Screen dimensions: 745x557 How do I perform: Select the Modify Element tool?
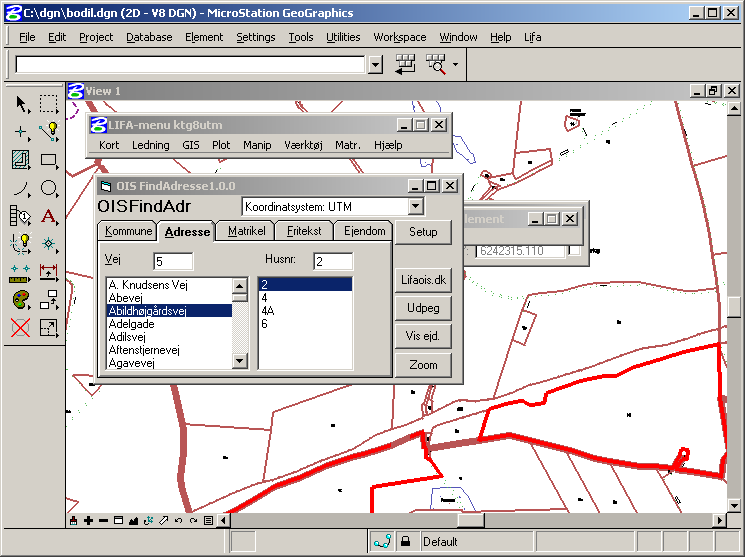(x=48, y=327)
